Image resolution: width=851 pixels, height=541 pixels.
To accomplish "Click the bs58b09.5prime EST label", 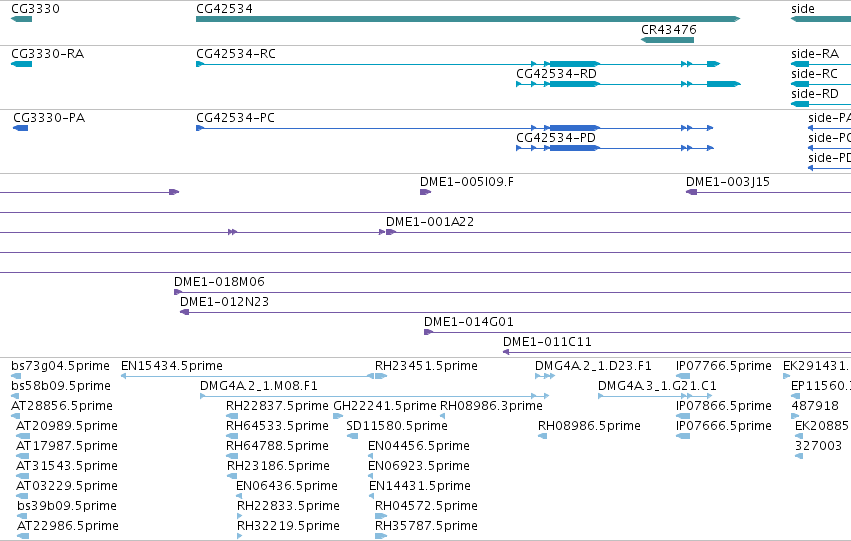I will pos(61,386).
